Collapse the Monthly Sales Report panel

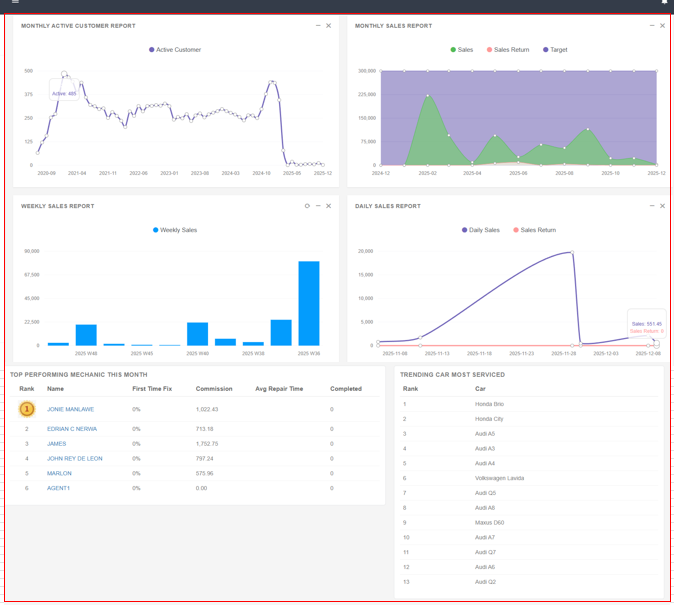click(652, 26)
